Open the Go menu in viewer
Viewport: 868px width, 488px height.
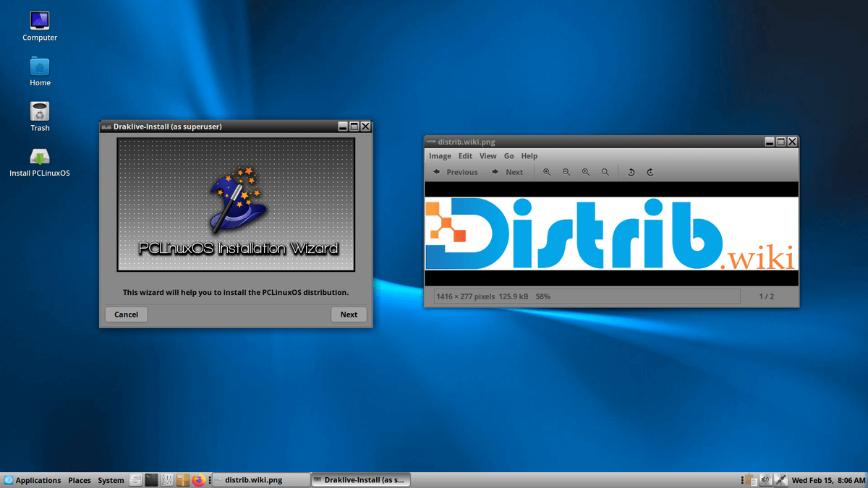point(509,156)
